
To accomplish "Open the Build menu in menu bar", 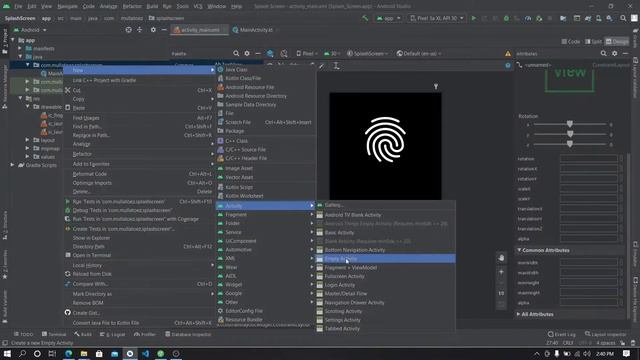I will coord(152,6).
